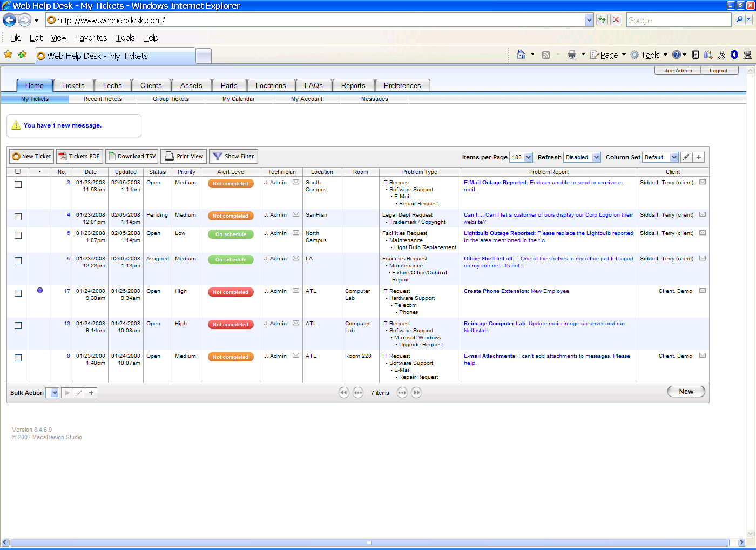The height and width of the screenshot is (550, 756).
Task: Click the Internet Explorer refresh button
Action: pyautogui.click(x=602, y=20)
